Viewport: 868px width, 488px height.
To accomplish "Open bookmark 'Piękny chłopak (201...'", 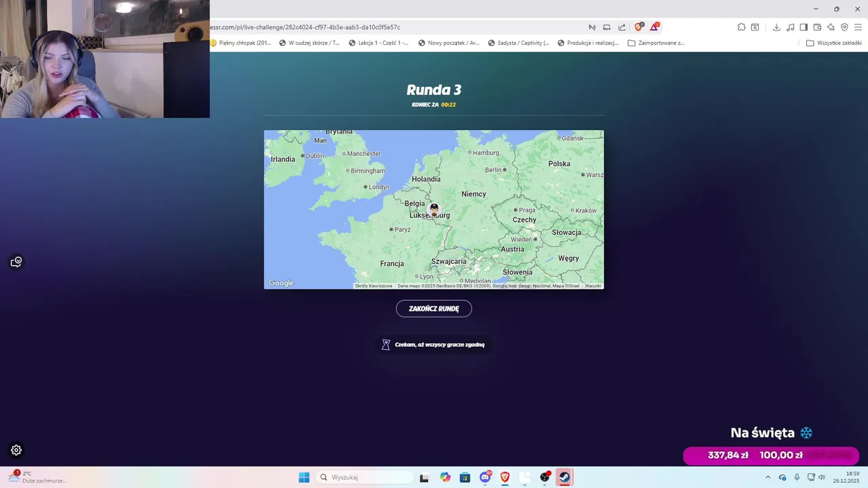I will coord(241,43).
